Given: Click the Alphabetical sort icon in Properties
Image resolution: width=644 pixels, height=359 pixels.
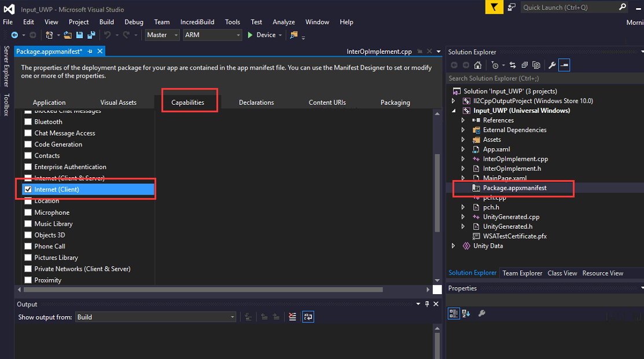Looking at the screenshot, I should [466, 313].
